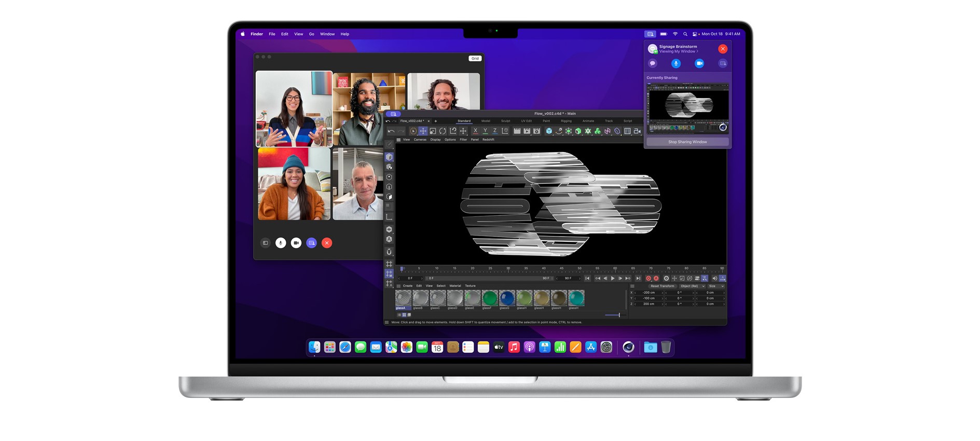Choose the Live Selection tool

[x=413, y=131]
